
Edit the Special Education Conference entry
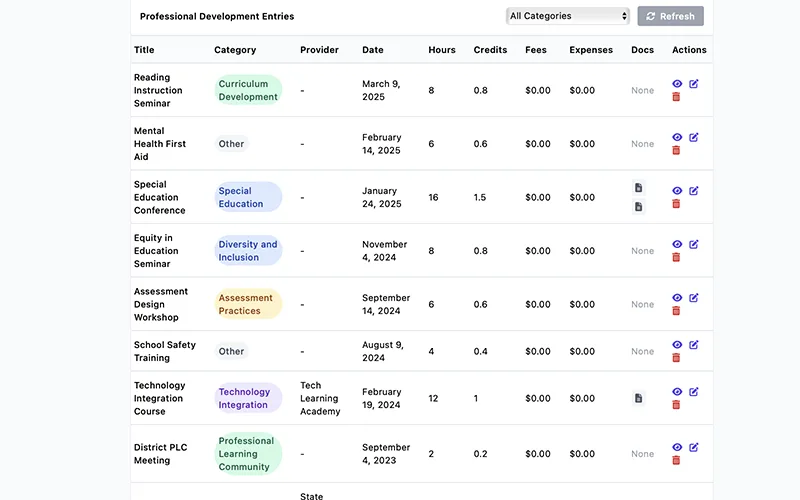coord(693,191)
